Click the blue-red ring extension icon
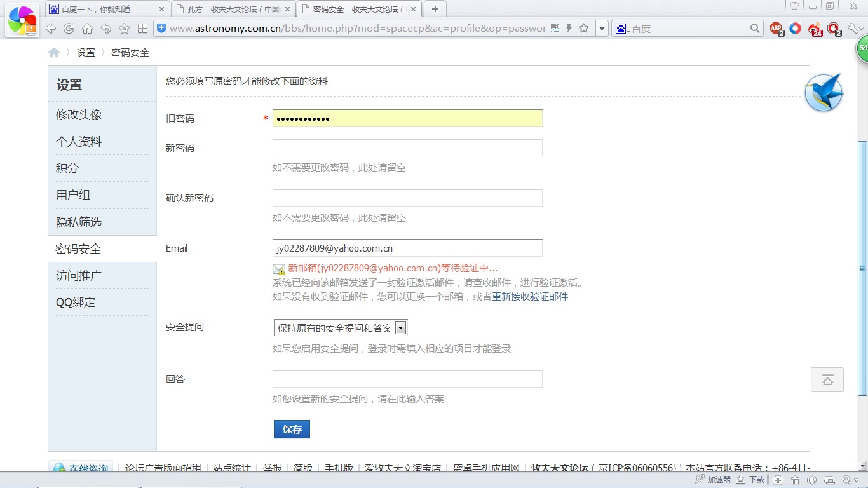This screenshot has height=488, width=868. 795,28
